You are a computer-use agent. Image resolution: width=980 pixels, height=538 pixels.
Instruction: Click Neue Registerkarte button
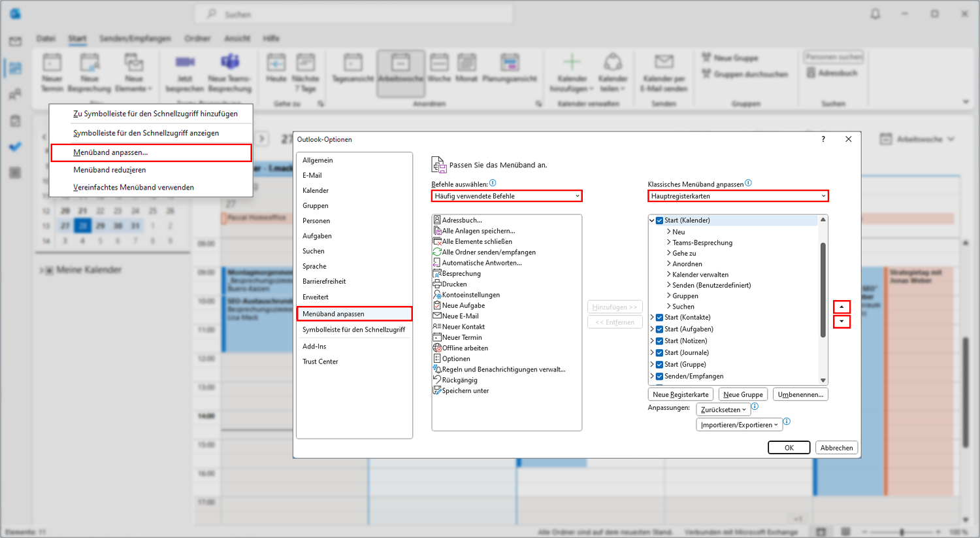[x=680, y=395]
